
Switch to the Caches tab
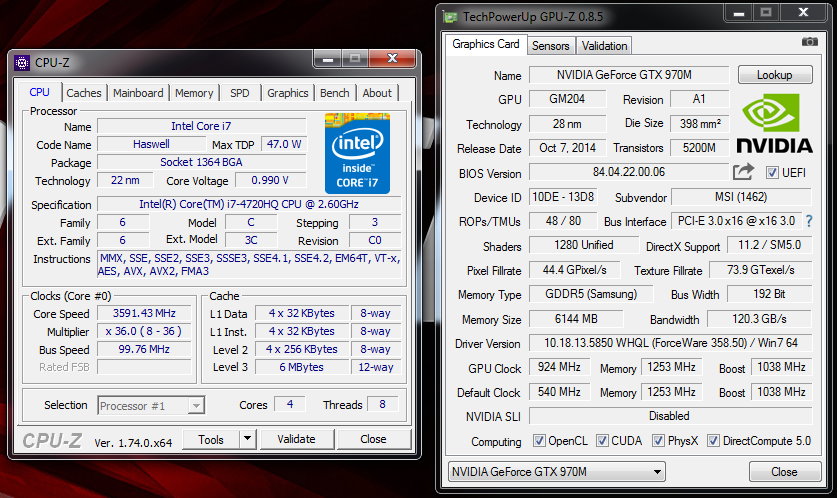[x=84, y=93]
